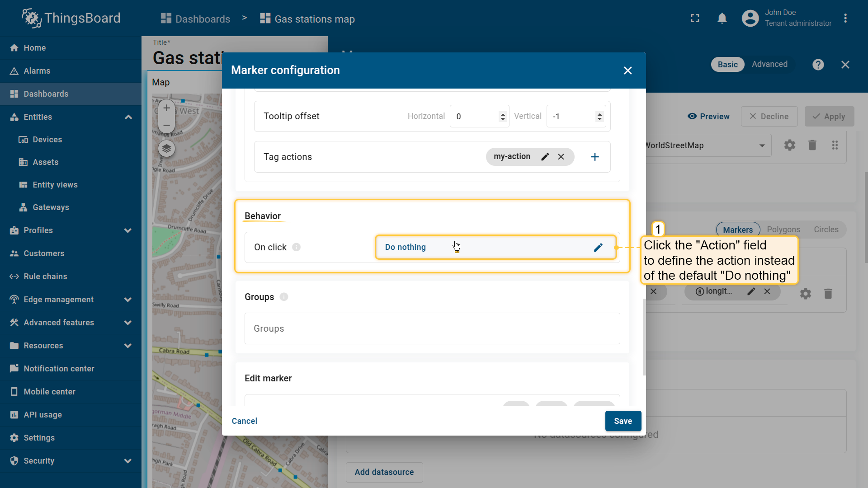Select the Polygons toggle option

pos(783,230)
